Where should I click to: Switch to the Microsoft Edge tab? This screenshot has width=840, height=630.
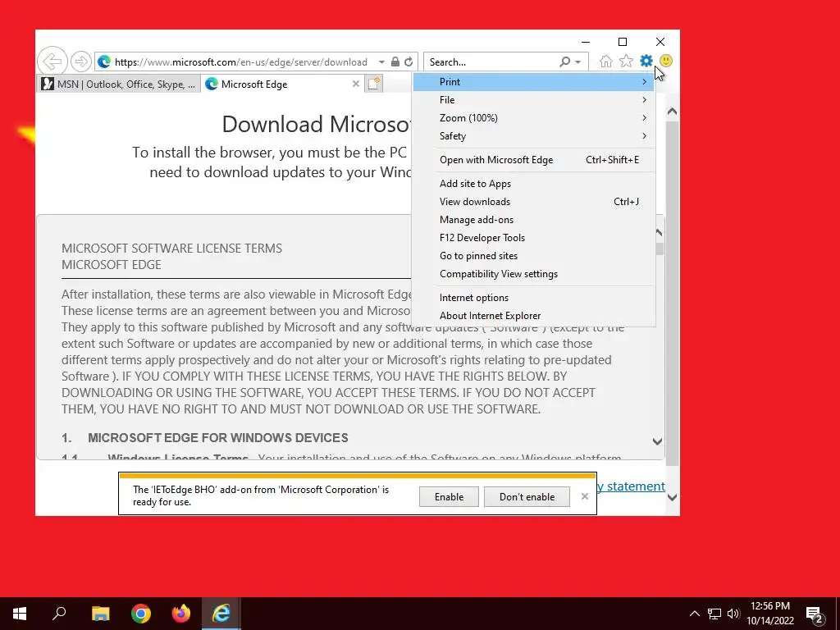pos(283,84)
